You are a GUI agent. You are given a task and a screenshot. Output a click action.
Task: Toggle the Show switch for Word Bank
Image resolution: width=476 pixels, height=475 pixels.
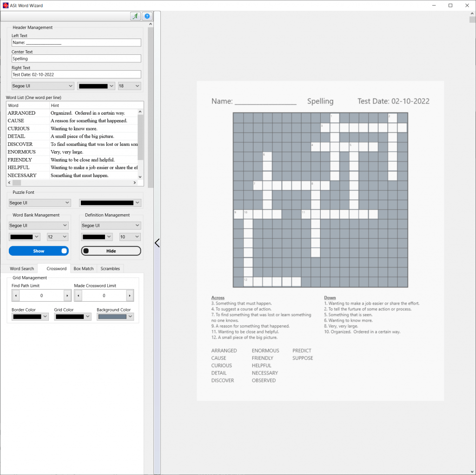click(x=39, y=251)
